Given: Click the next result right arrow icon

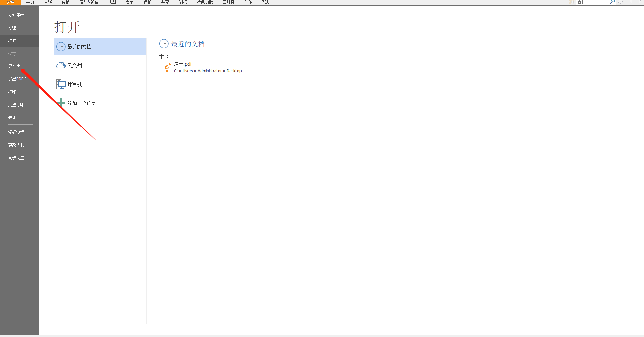Looking at the screenshot, I should click(x=639, y=2).
